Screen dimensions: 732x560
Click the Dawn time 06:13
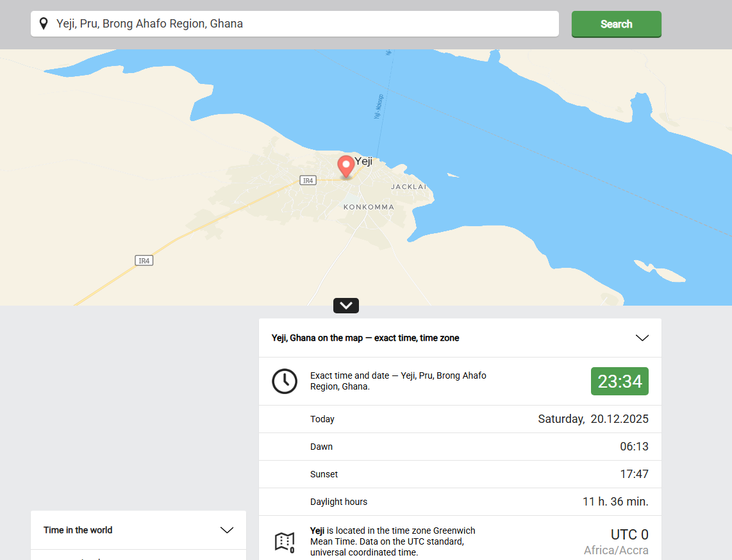[634, 447]
